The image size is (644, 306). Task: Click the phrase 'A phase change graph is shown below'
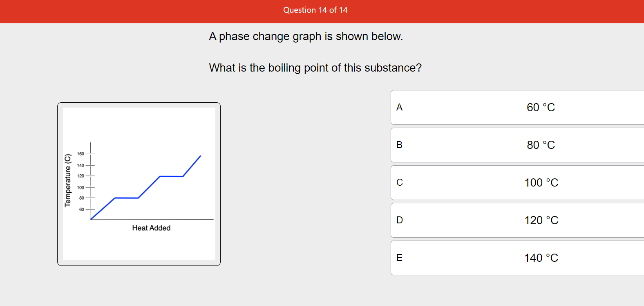(306, 36)
